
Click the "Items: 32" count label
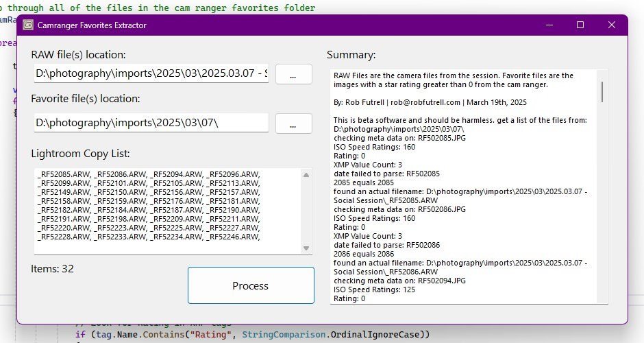52,268
